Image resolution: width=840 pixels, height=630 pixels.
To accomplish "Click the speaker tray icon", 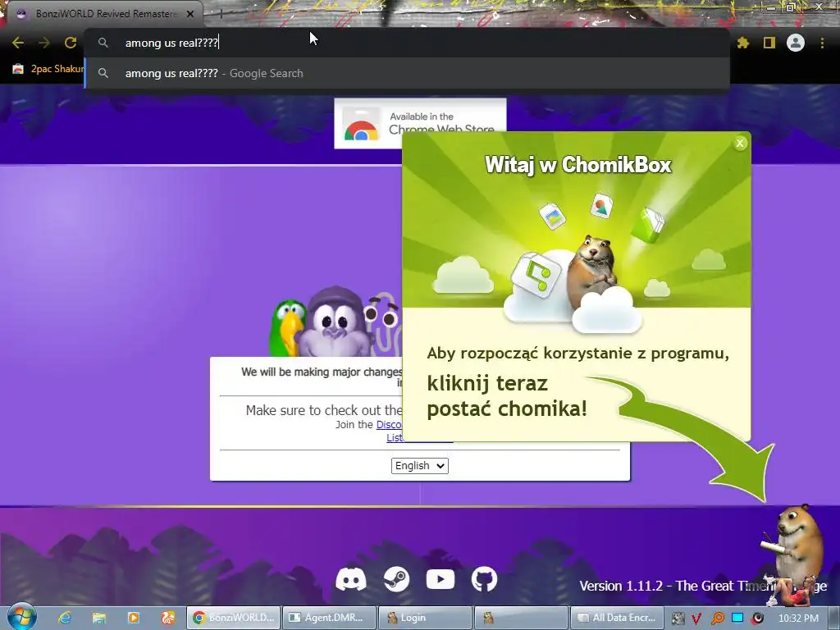I will (x=757, y=619).
